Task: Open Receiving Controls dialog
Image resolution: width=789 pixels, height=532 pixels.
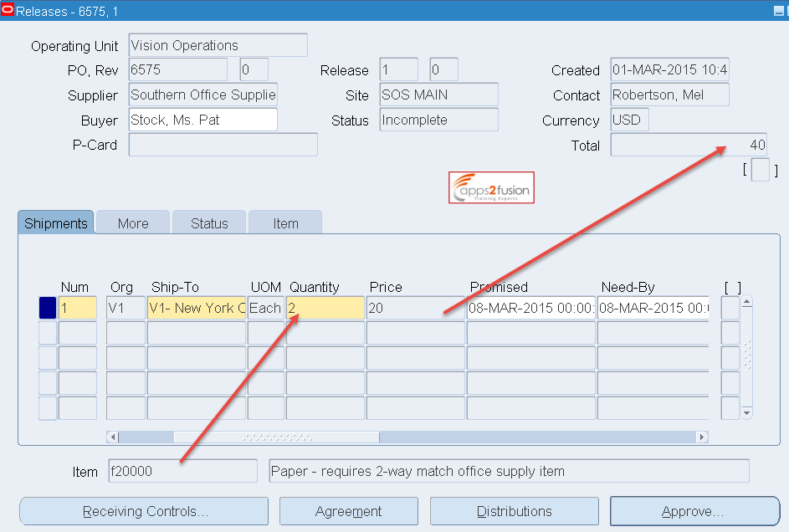Action: tap(145, 511)
